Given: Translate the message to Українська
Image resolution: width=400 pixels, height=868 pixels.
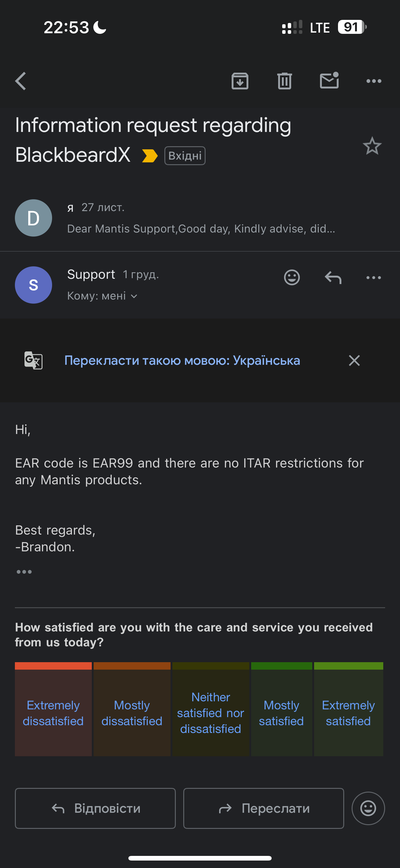Looking at the screenshot, I should click(x=182, y=360).
